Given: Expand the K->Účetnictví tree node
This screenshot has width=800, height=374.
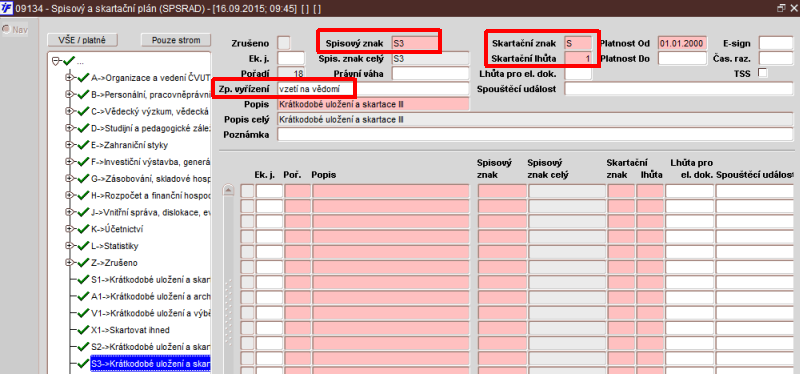Looking at the screenshot, I should tap(69, 229).
